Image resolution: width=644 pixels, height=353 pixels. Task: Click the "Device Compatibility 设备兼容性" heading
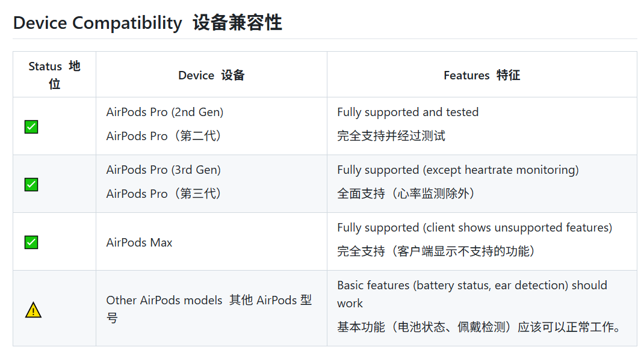(147, 23)
